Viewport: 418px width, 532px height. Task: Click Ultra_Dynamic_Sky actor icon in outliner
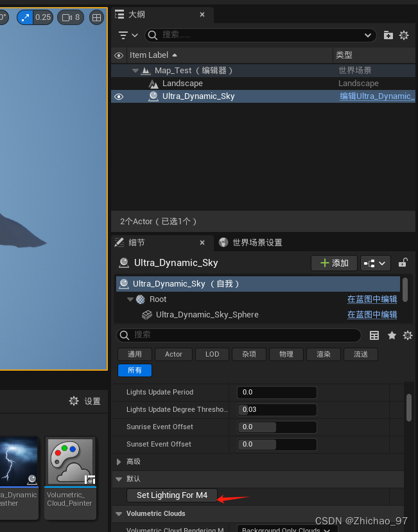pos(153,96)
